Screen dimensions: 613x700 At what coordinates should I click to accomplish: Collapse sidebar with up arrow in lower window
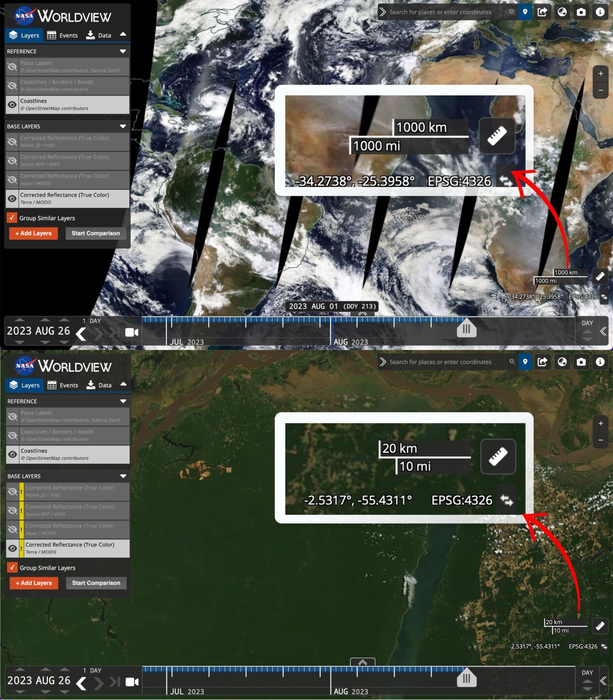tap(123, 384)
